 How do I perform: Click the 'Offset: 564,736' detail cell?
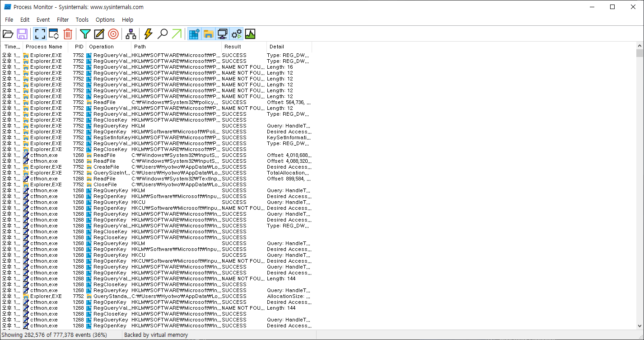tap(289, 102)
